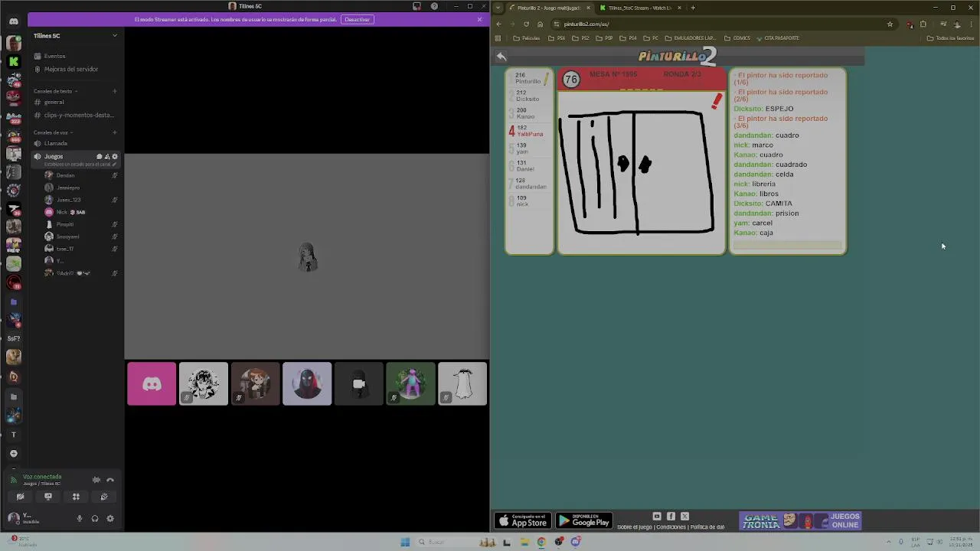Open Gametronia Juegos Online banner
This screenshot has width=980, height=551.
[801, 521]
